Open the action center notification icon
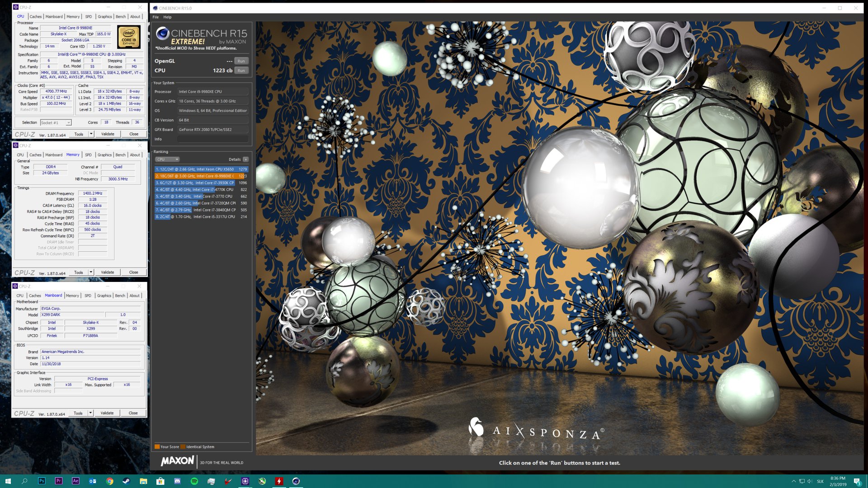 click(857, 481)
